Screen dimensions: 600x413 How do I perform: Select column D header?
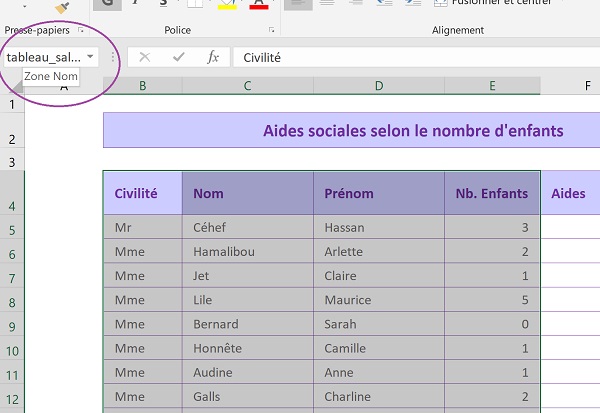(x=379, y=85)
